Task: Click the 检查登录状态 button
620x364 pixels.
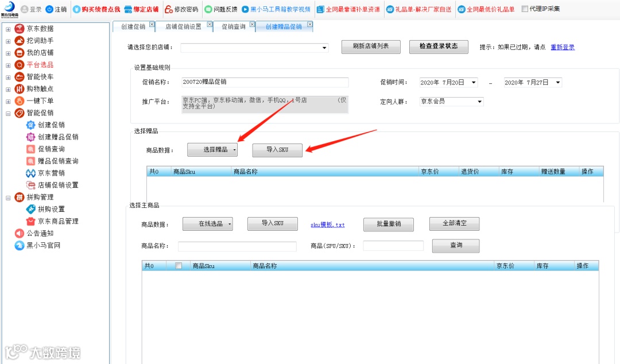Action: click(439, 47)
